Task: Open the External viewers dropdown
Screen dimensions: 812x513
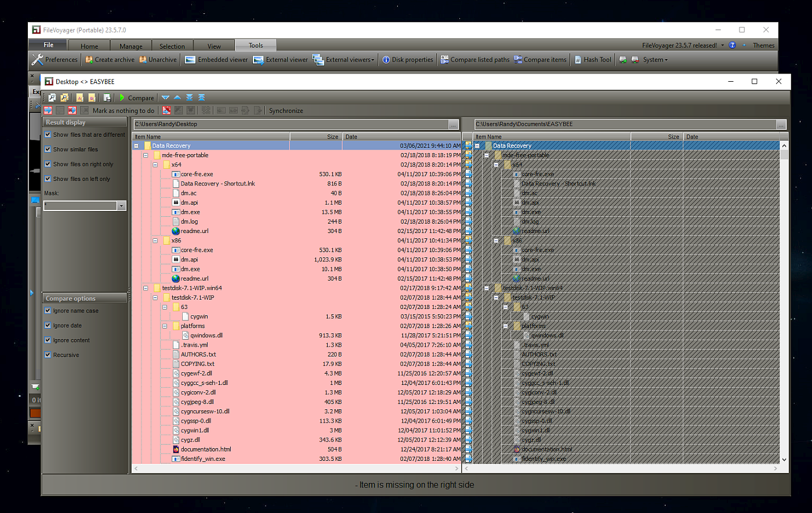Action: [x=344, y=60]
